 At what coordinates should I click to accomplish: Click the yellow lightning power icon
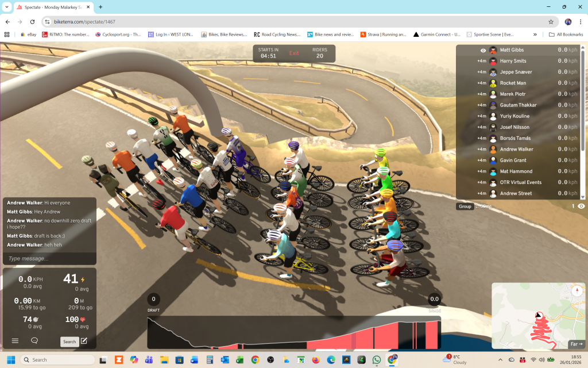pyautogui.click(x=83, y=280)
